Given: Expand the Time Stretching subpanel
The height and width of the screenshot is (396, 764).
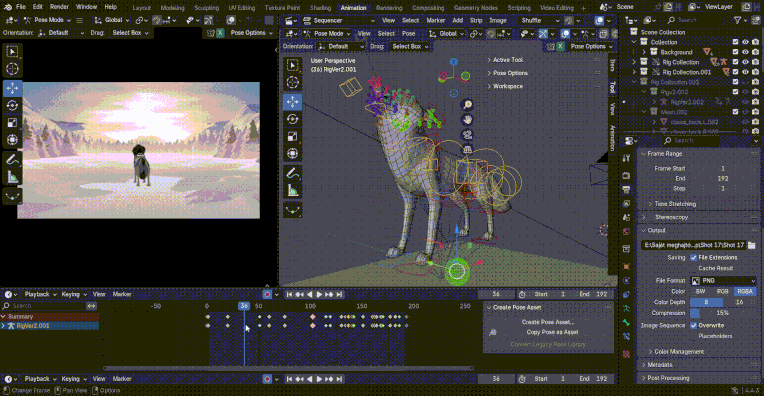Looking at the screenshot, I should pyautogui.click(x=675, y=204).
